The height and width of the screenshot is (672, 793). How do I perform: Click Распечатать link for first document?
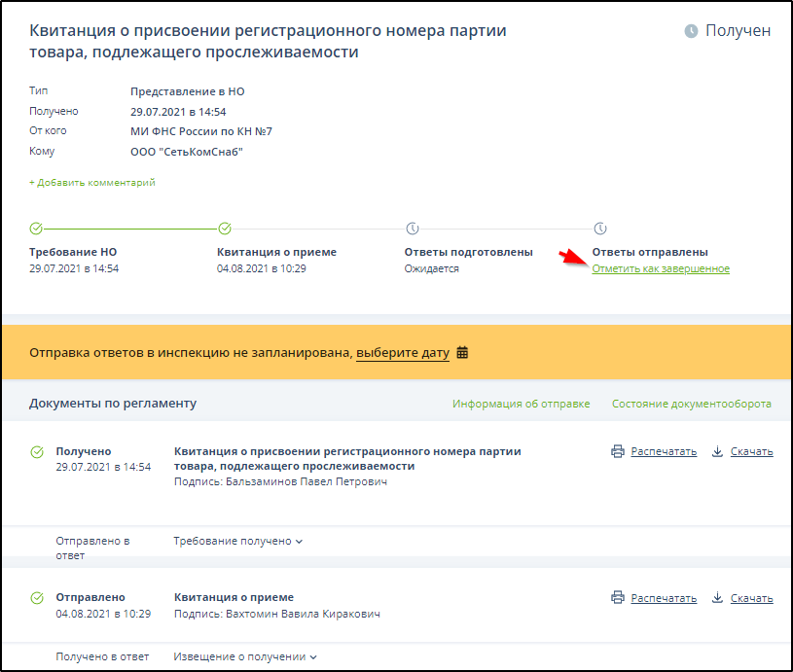point(664,451)
